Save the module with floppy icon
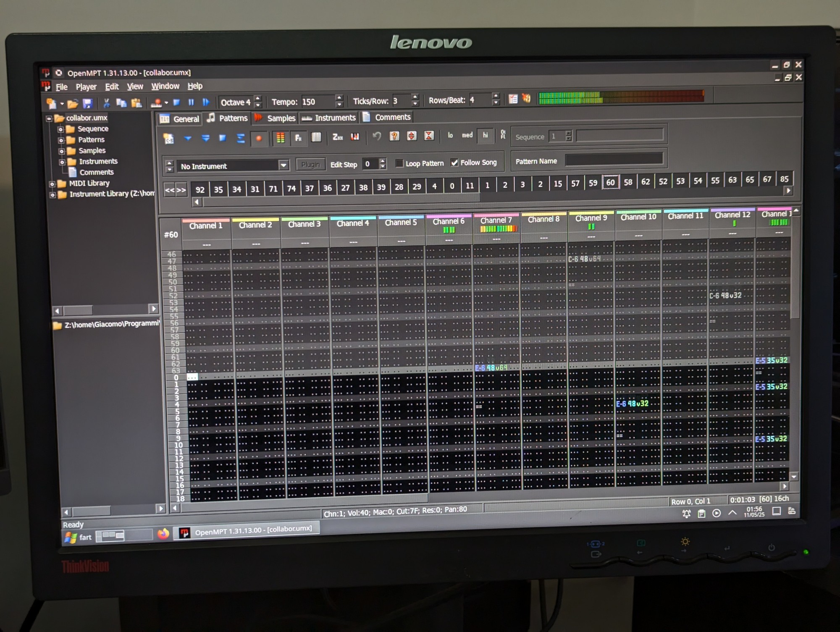 pos(87,103)
